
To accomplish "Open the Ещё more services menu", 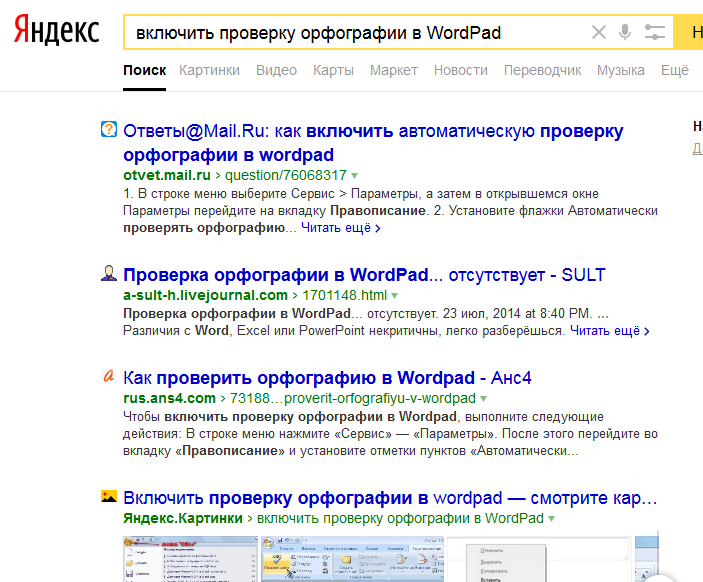I will (x=675, y=70).
